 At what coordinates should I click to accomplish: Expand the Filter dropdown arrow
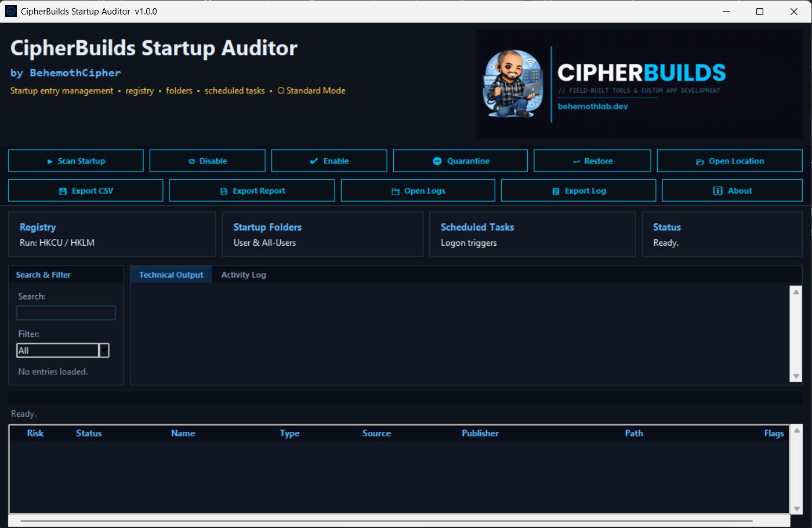click(104, 350)
